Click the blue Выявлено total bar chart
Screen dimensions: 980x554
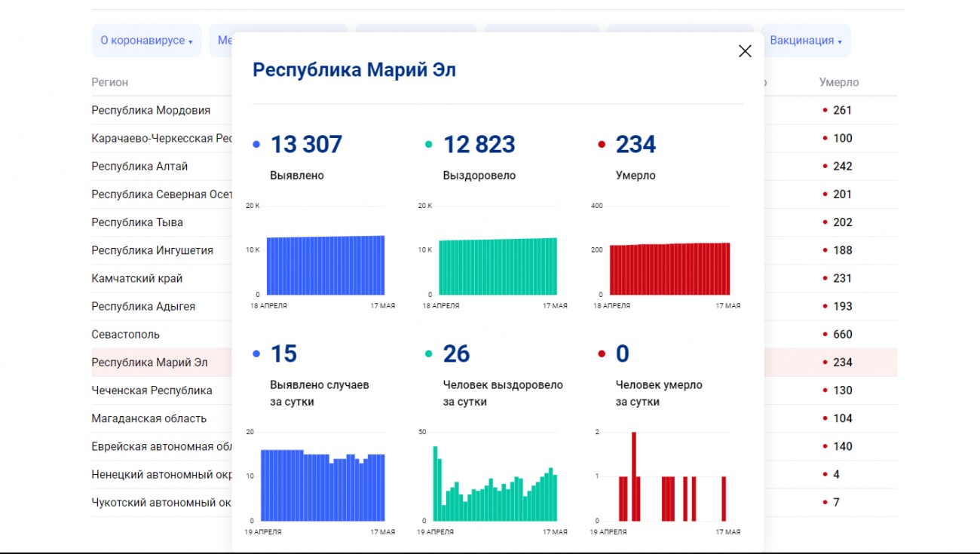pos(325,265)
